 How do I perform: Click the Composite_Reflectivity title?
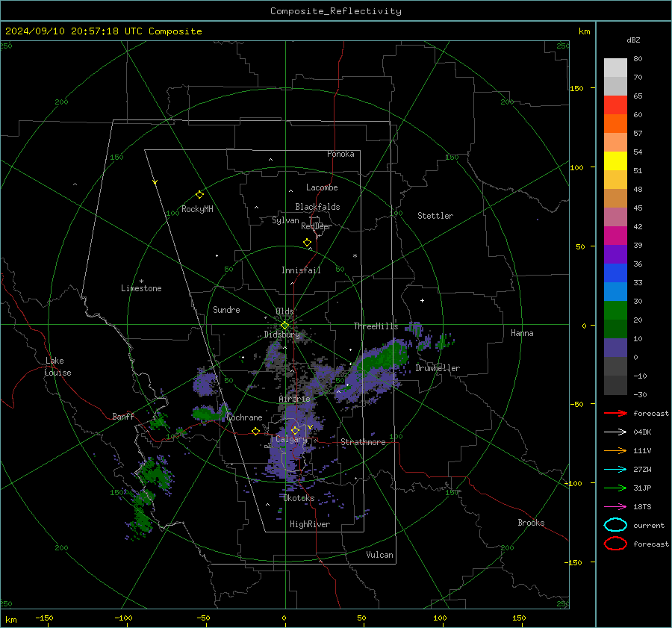(336, 11)
